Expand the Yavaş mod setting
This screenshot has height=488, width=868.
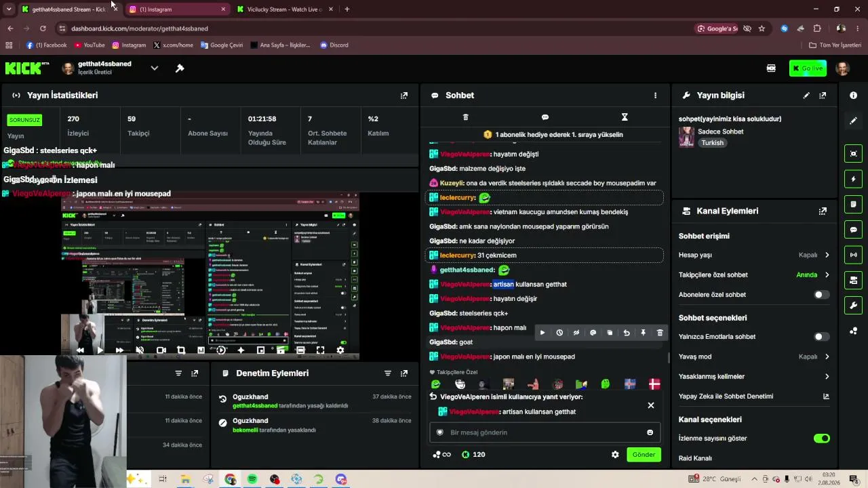tap(827, 357)
